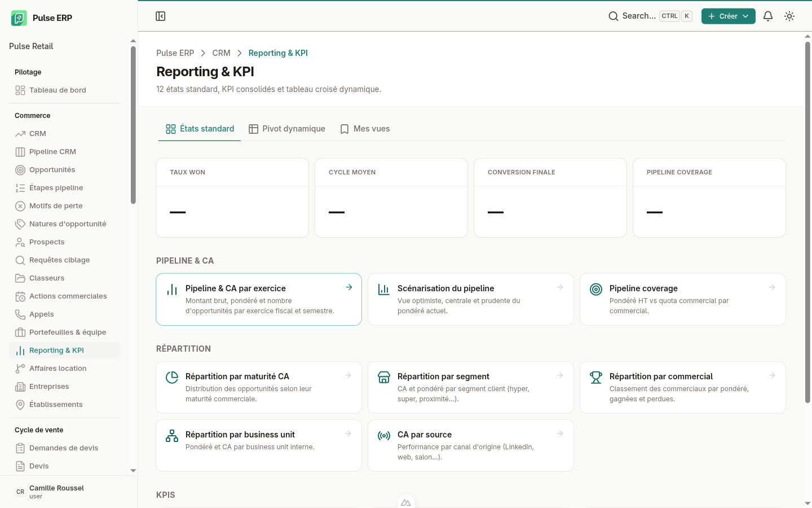This screenshot has height=508, width=812.
Task: Click the Opportunités target icon
Action: 20,170
